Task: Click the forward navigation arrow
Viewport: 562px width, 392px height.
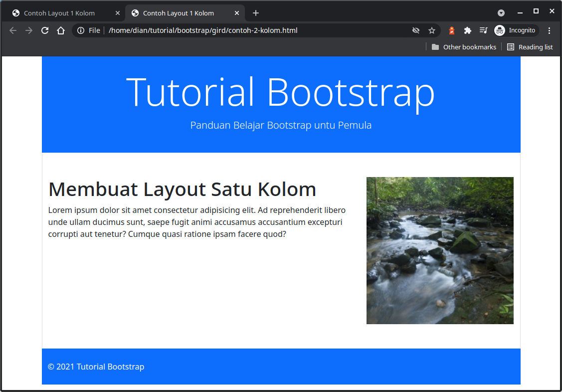Action: click(x=29, y=30)
